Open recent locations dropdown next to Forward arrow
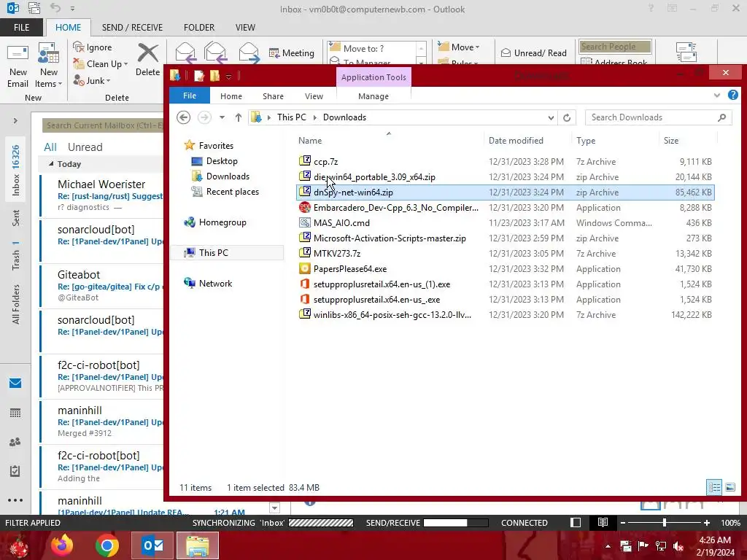747x560 pixels. 222,117
